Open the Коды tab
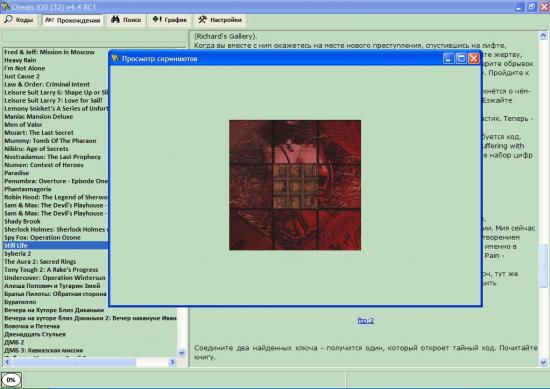 19,20
